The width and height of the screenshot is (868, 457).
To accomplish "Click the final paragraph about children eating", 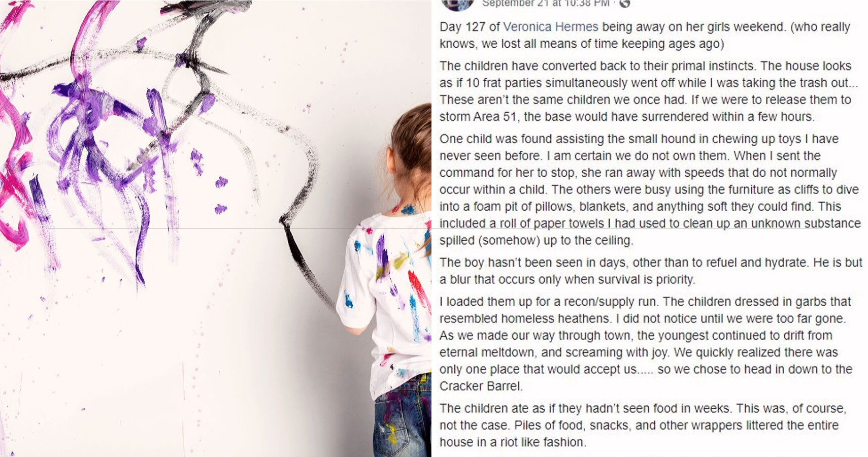I will tap(643, 425).
